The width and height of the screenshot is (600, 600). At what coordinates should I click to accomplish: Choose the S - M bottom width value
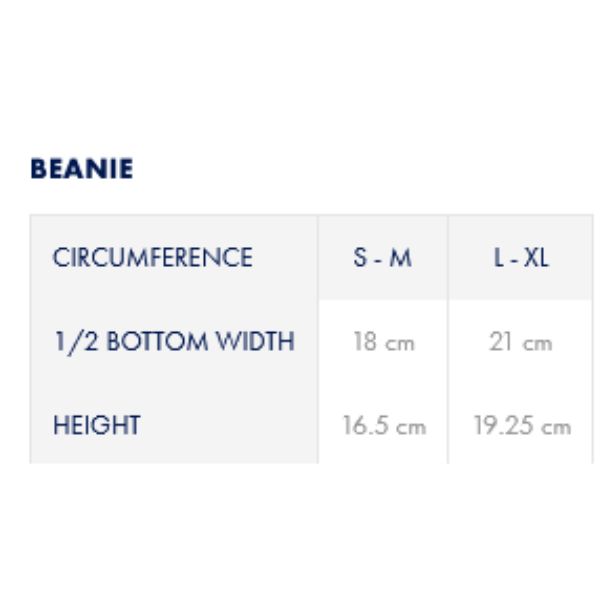tap(382, 342)
